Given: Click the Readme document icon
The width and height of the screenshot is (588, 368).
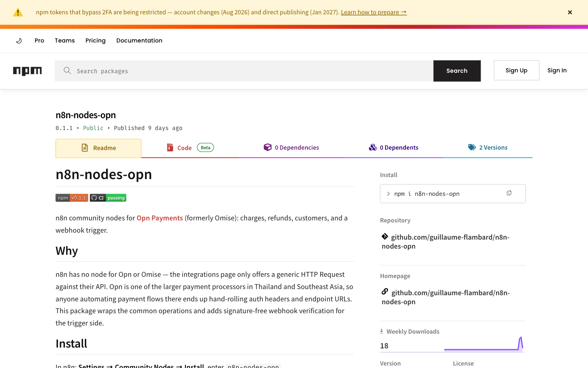Looking at the screenshot, I should 85,148.
